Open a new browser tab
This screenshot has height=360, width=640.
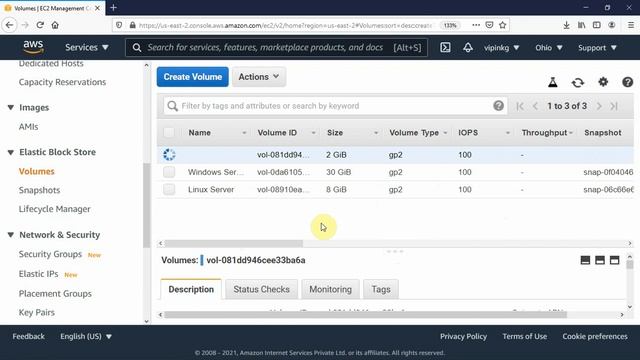[x=113, y=7]
